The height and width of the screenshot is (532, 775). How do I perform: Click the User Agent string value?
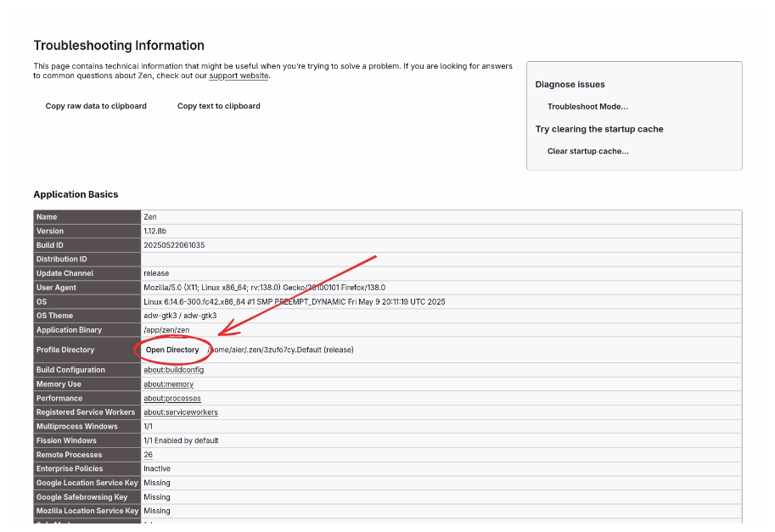coord(265,288)
